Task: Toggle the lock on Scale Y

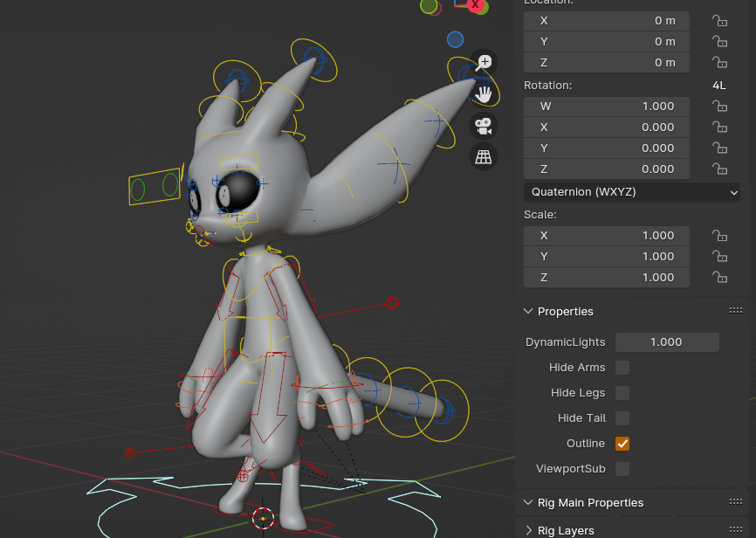Action: pyautogui.click(x=719, y=257)
